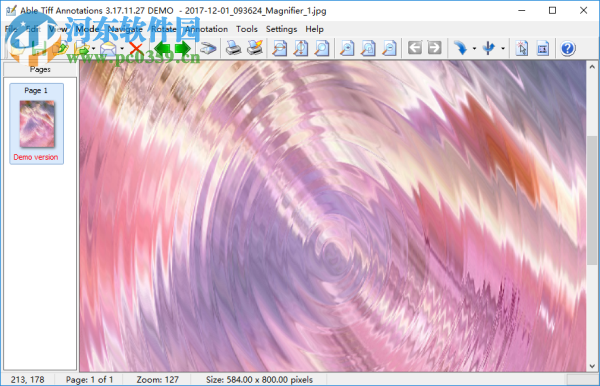Viewport: 600px width, 386px height.
Task: Click the scanner acquire icon
Action: point(209,49)
